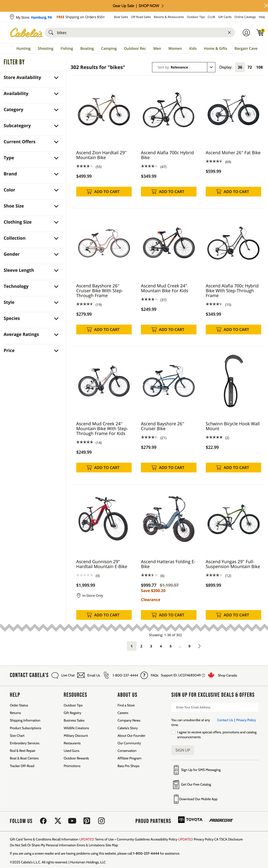
Task: Click the account profile icon
Action: coord(246,32)
